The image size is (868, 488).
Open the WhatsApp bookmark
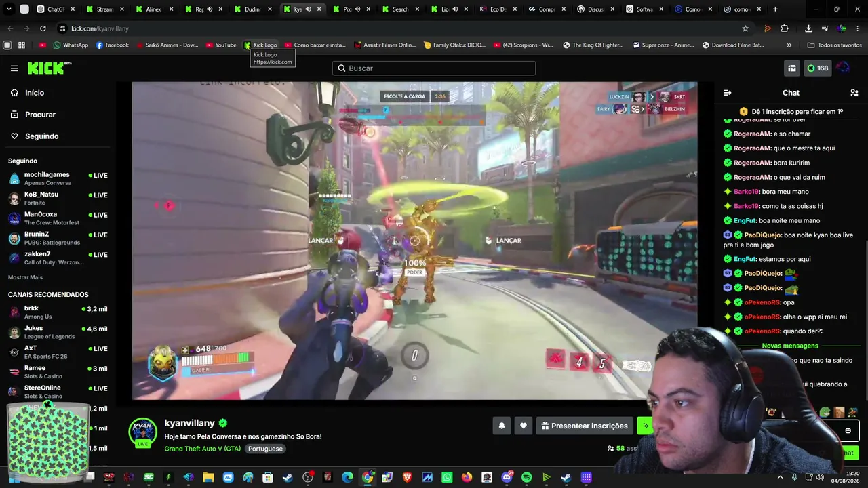point(71,45)
